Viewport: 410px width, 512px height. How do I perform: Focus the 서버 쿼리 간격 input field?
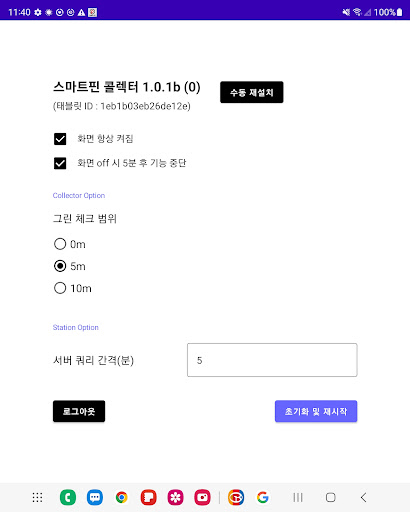click(x=272, y=360)
